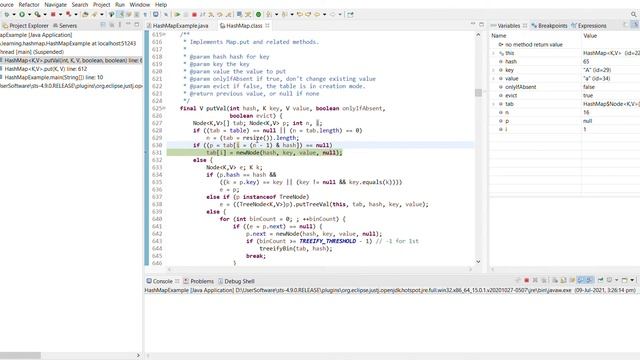Click the Step Into icon

click(x=211, y=14)
